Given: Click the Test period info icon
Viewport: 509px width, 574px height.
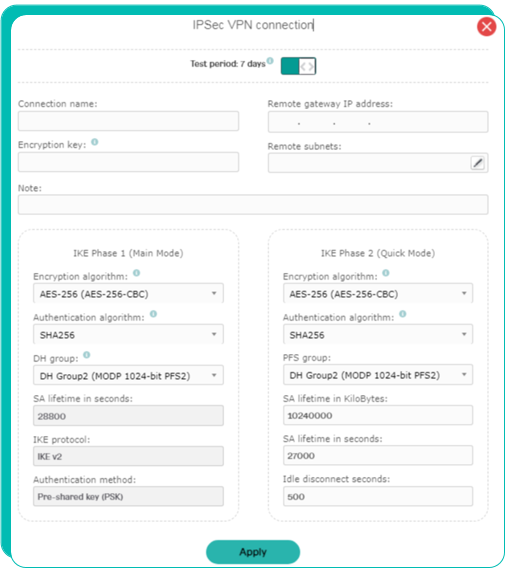Looking at the screenshot, I should pos(270,61).
